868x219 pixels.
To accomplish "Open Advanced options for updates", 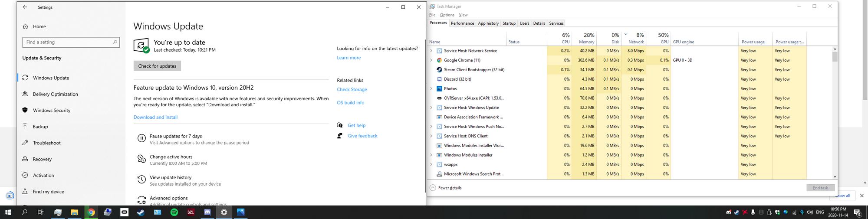I will pos(169,198).
